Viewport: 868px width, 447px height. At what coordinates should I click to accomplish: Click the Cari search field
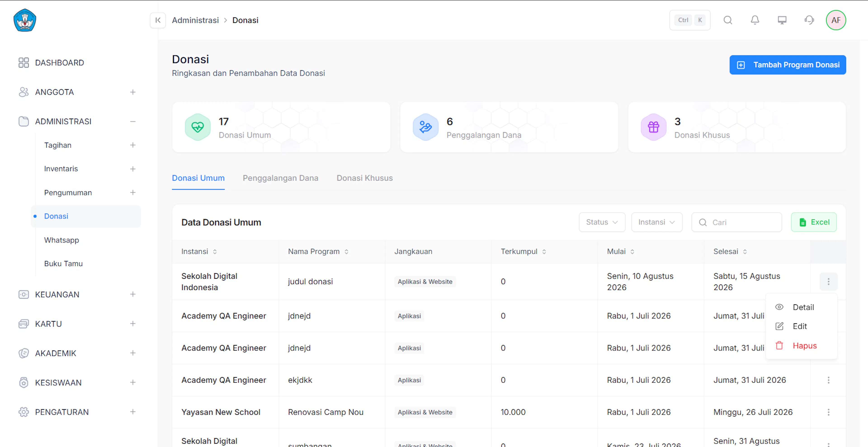737,222
